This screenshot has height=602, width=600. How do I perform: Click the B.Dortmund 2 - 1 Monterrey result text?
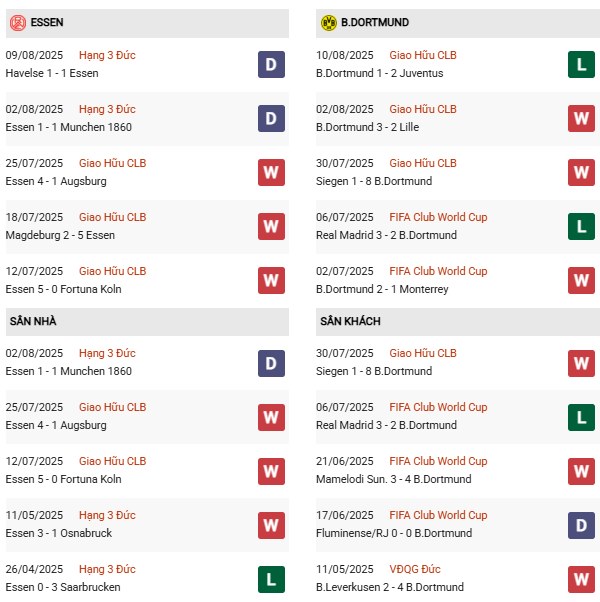pos(382,289)
